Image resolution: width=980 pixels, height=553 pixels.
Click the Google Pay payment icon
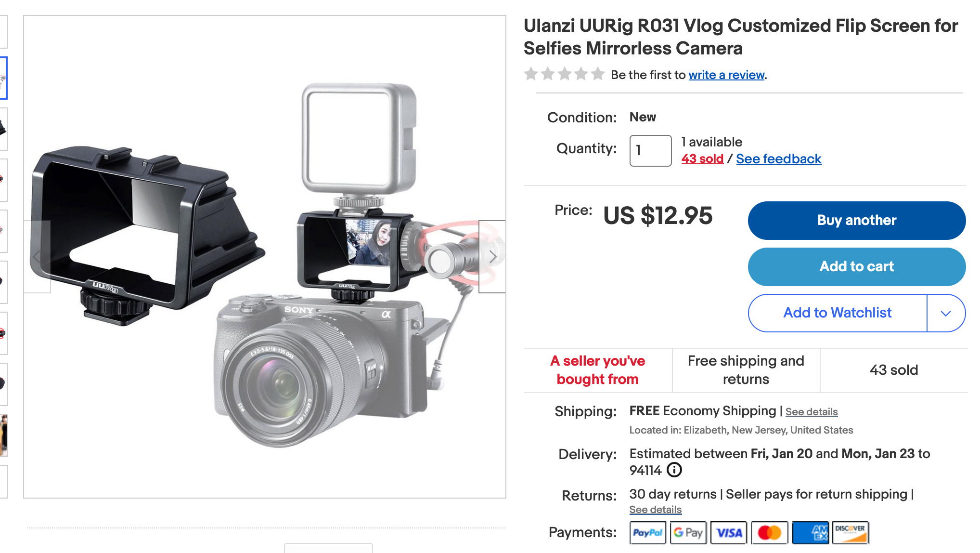(688, 533)
